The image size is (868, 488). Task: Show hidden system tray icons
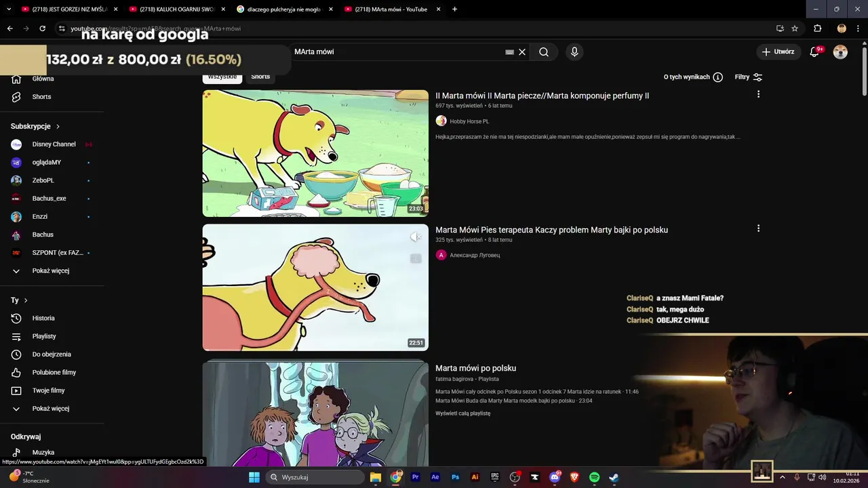click(782, 477)
